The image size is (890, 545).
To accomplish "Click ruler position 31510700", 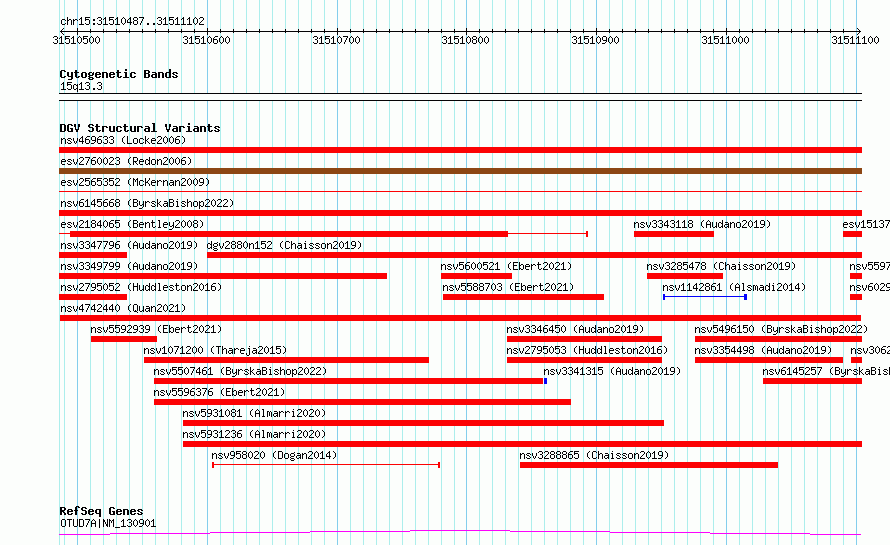I will click(336, 40).
